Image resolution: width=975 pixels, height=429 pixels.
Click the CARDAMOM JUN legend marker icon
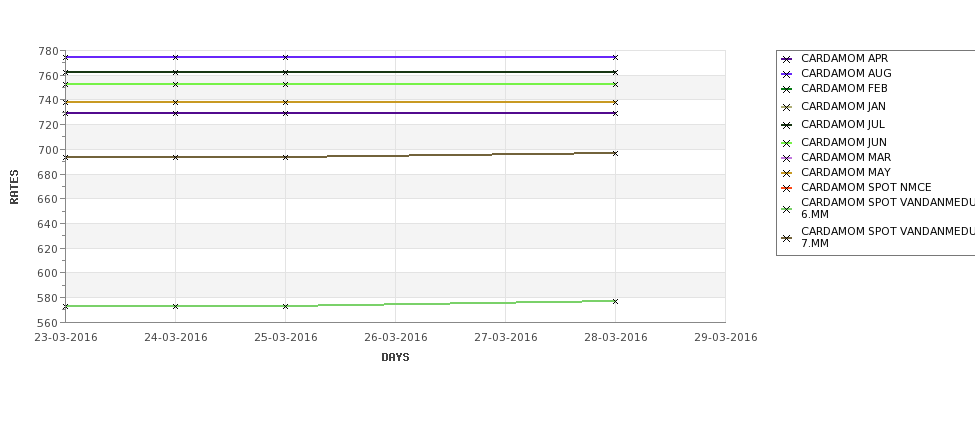[786, 143]
